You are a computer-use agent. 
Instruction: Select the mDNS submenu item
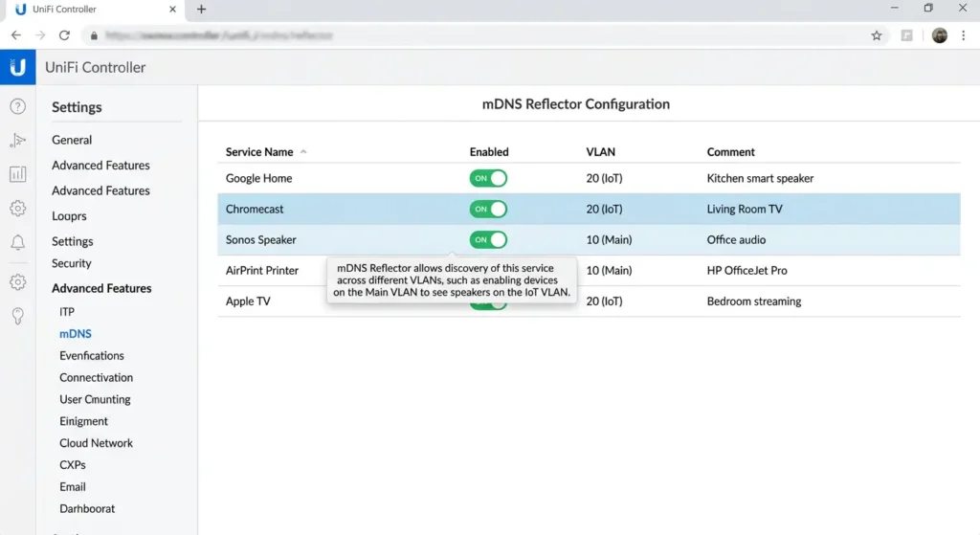coord(75,334)
